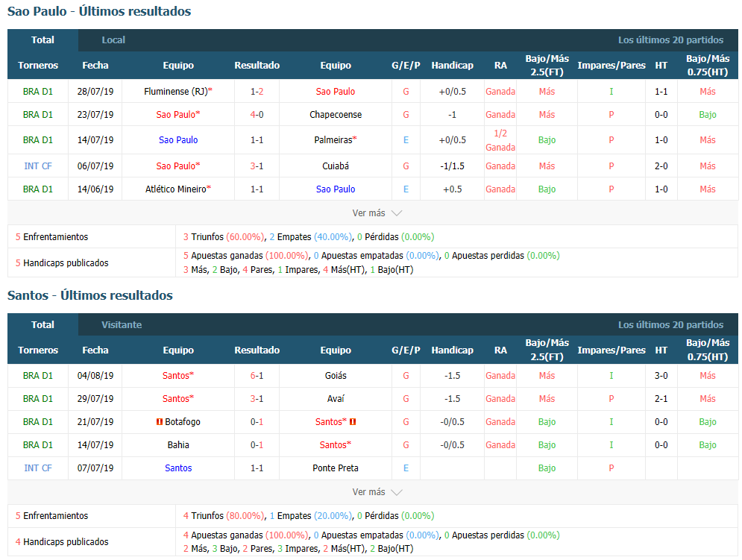The image size is (742, 560).
Task: Click the date 23/07/19
Action: 95,115
